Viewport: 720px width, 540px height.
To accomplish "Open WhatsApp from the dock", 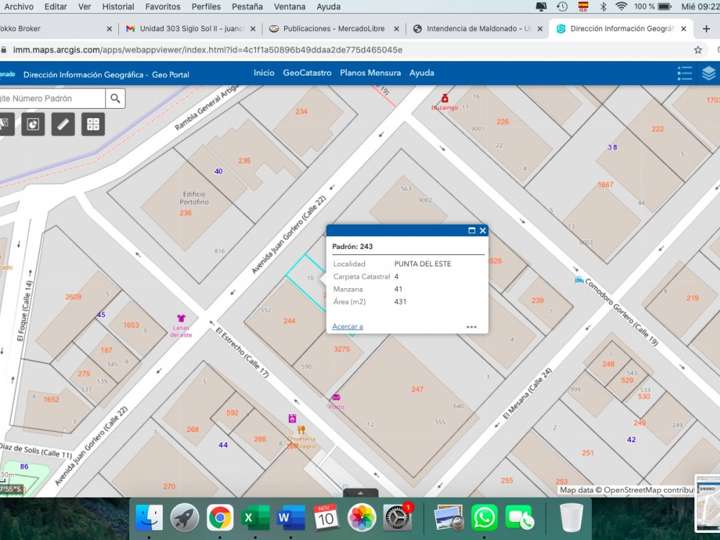I will pyautogui.click(x=484, y=517).
